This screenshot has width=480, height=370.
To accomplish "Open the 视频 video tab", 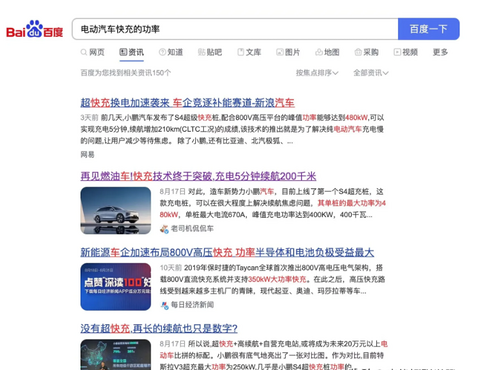I will (406, 52).
